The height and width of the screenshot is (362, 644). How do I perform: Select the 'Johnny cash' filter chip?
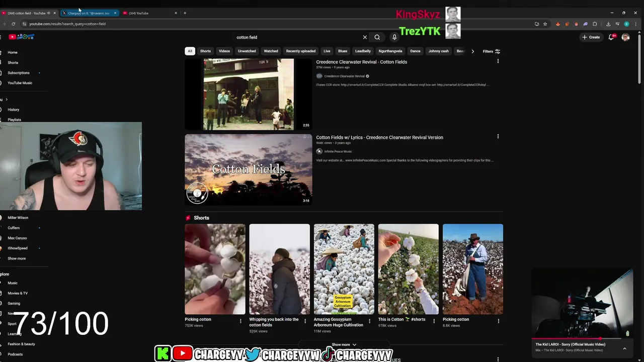(438, 51)
